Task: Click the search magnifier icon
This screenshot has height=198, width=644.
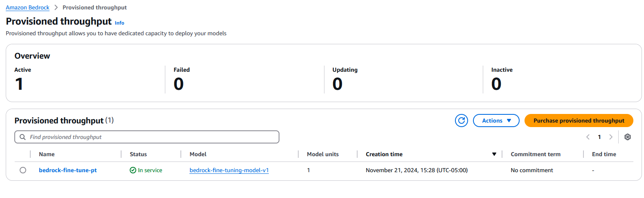Action: click(23, 137)
